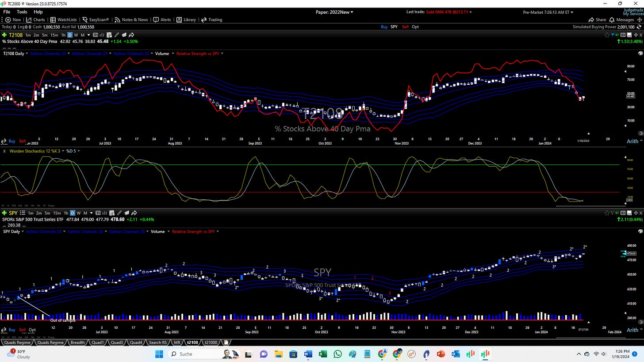Image resolution: width=644 pixels, height=362 pixels.
Task: Open the Windows Start menu
Action: (x=159, y=354)
